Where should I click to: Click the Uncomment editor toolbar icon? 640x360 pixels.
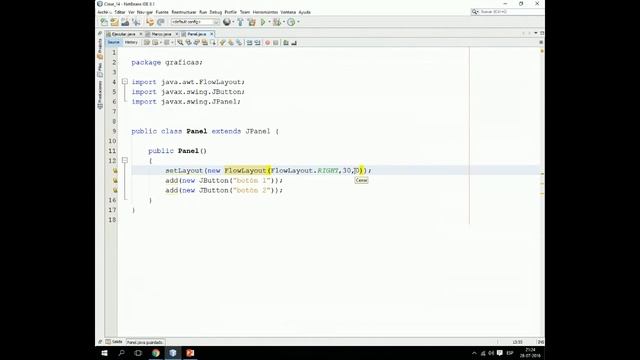294,42
